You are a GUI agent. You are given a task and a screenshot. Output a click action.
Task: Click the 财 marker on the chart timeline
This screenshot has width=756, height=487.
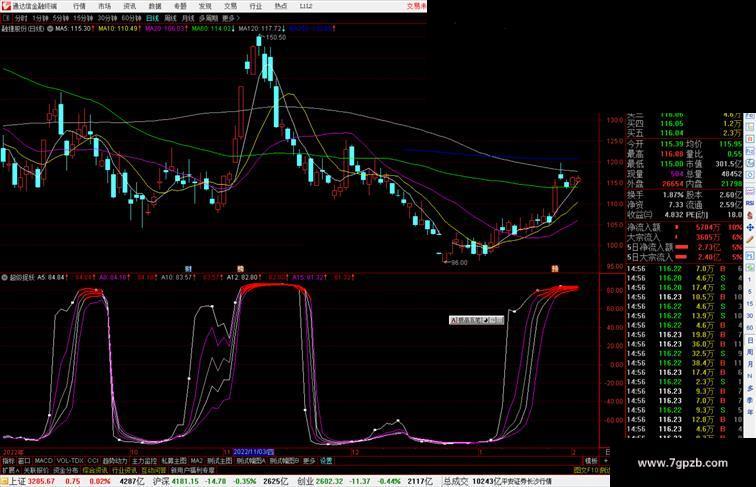pyautogui.click(x=189, y=269)
